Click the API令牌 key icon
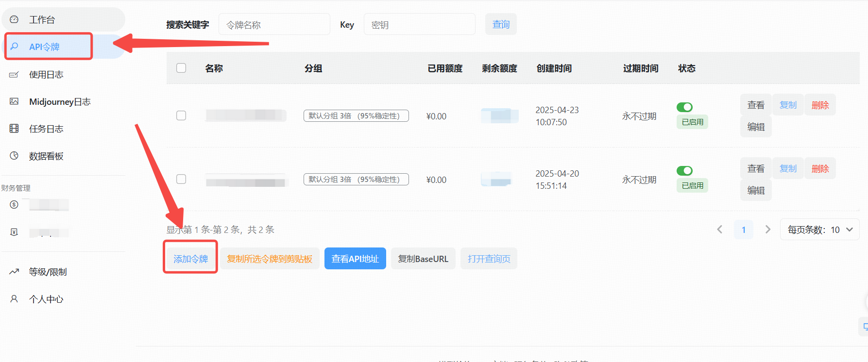This screenshot has width=868, height=362. 14,47
